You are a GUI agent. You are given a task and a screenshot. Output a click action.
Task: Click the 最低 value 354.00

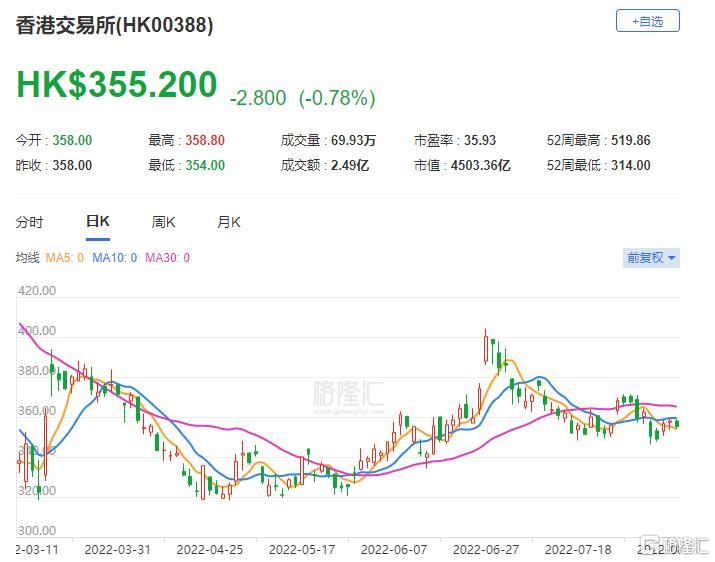click(205, 165)
